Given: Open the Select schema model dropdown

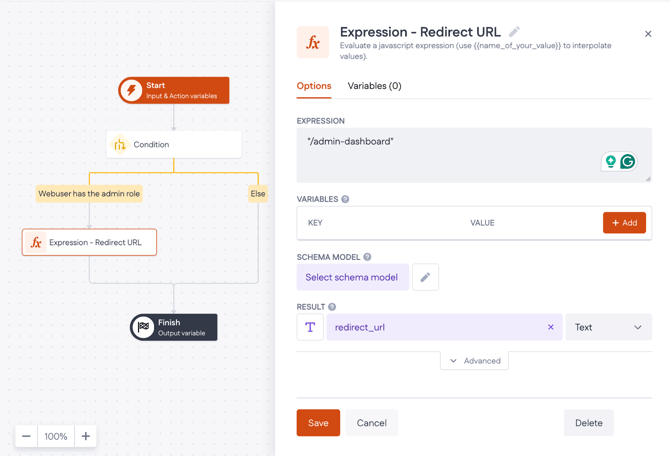Looking at the screenshot, I should [352, 277].
